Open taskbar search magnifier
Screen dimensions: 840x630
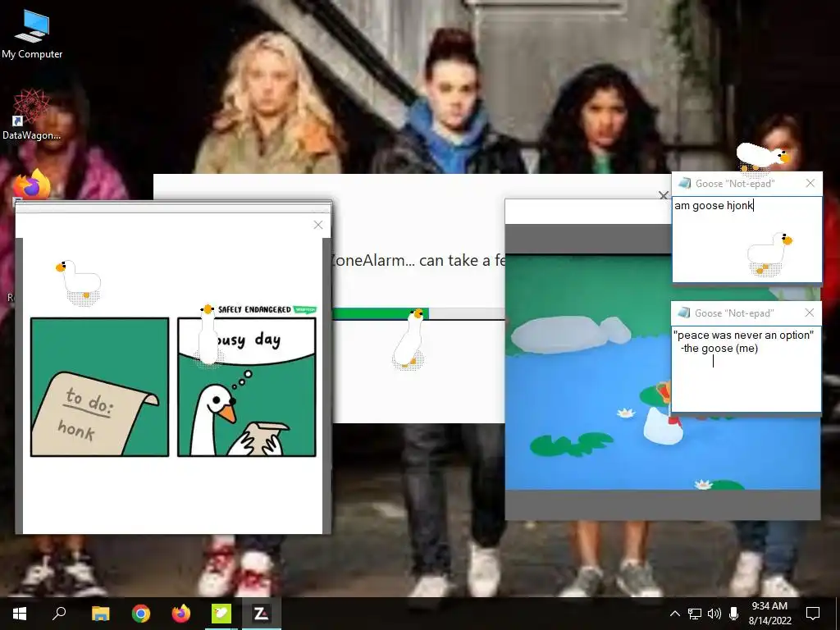pos(59,614)
